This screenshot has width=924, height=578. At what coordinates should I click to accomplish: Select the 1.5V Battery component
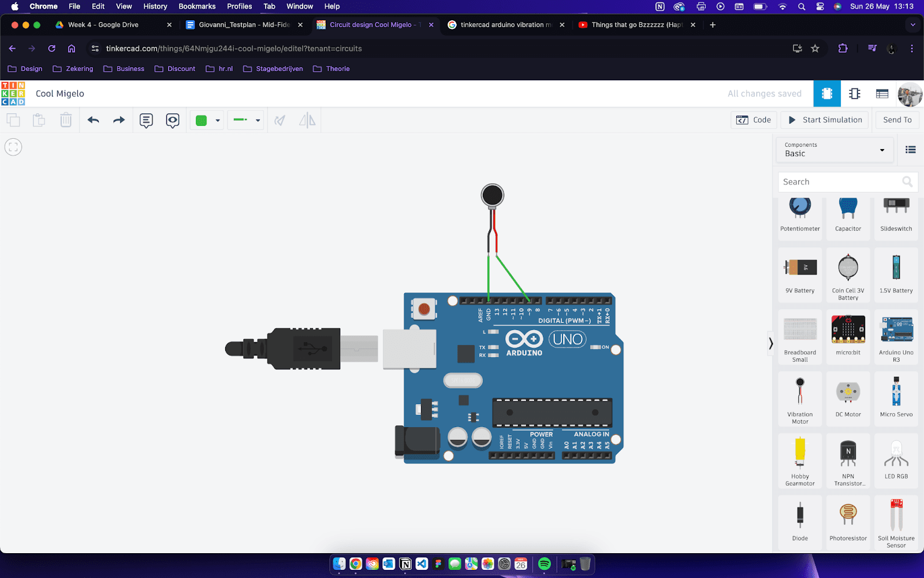[896, 275]
